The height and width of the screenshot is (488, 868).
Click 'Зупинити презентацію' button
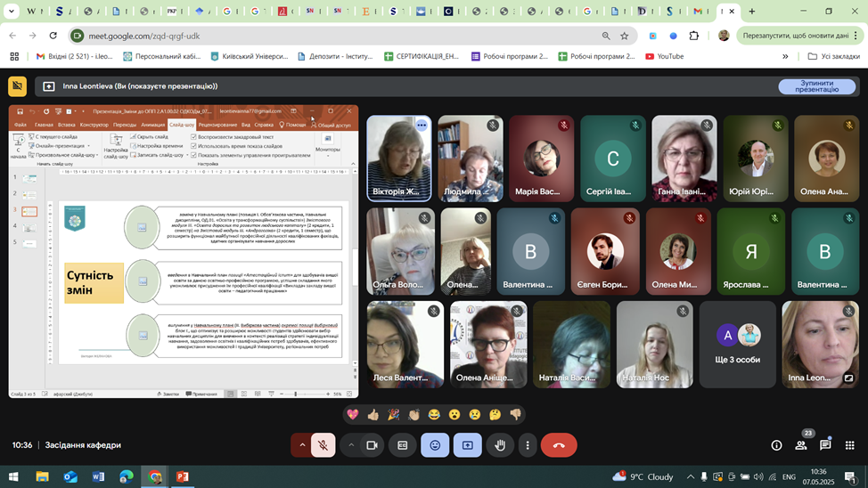pos(816,86)
